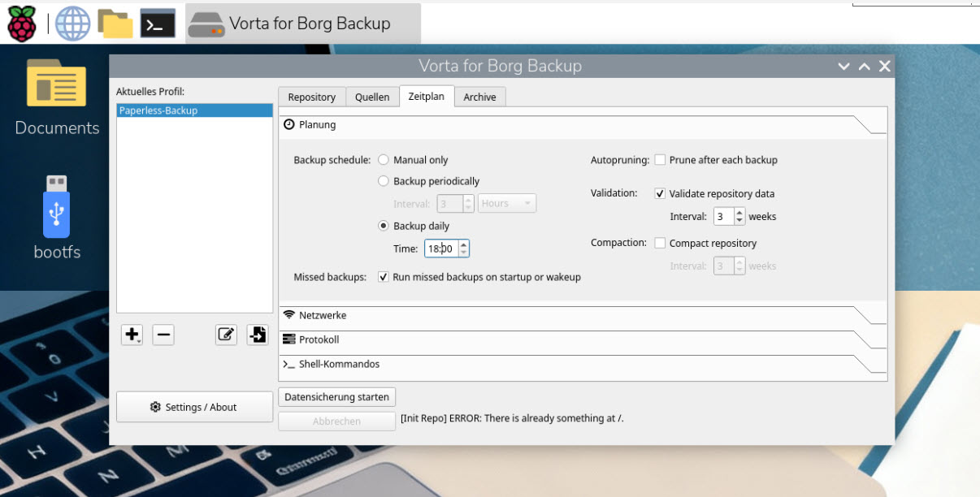Screen dimensions: 980x497
Task: Click the Datensicherung starten button
Action: click(x=336, y=397)
